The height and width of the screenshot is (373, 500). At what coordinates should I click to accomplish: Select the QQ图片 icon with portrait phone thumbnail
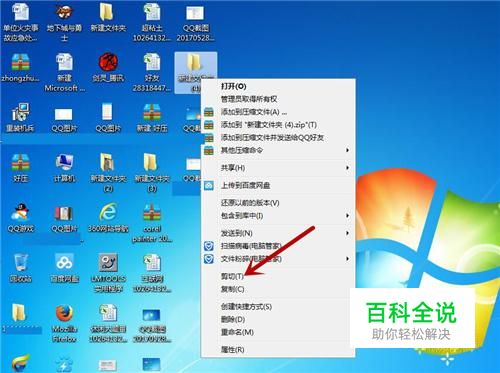(x=108, y=118)
